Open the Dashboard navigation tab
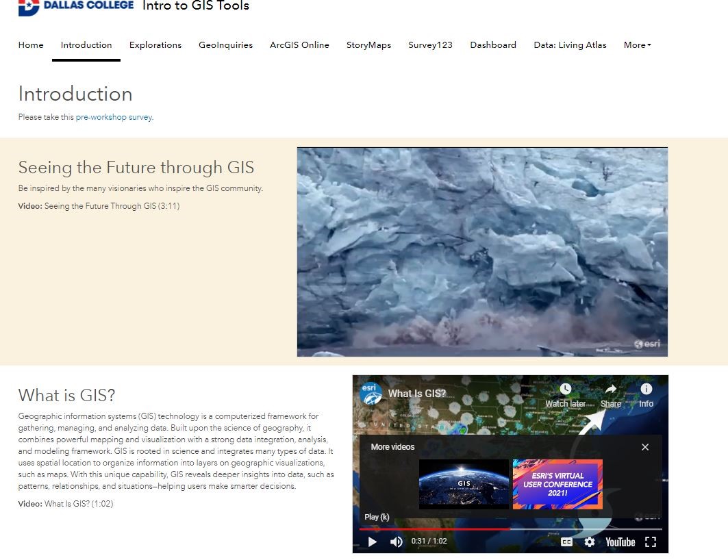This screenshot has height=560, width=728. pos(493,44)
